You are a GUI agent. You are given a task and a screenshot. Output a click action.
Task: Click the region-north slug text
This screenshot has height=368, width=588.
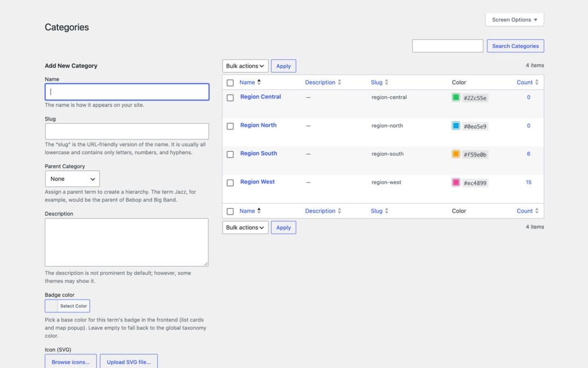pyautogui.click(x=388, y=126)
